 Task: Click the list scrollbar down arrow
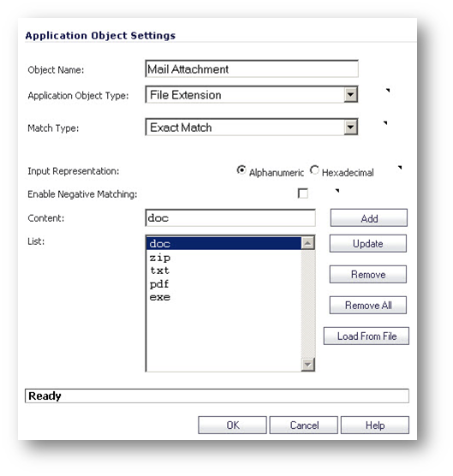308,365
